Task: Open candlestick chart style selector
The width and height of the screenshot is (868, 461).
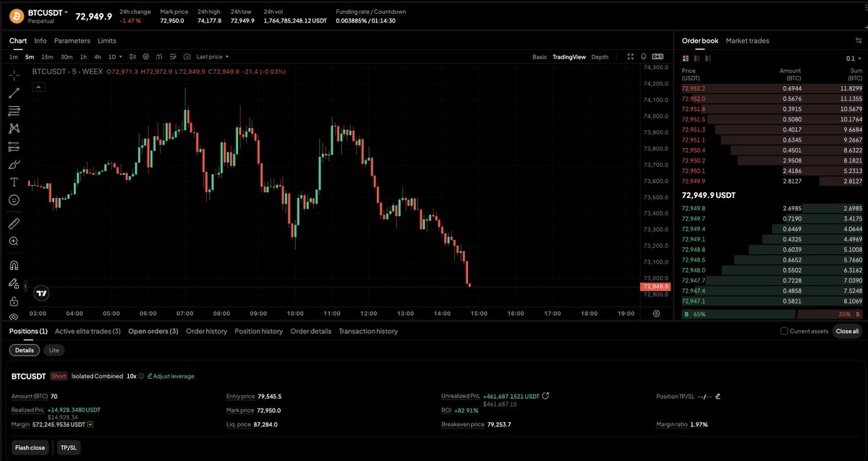Action: pyautogui.click(x=132, y=56)
